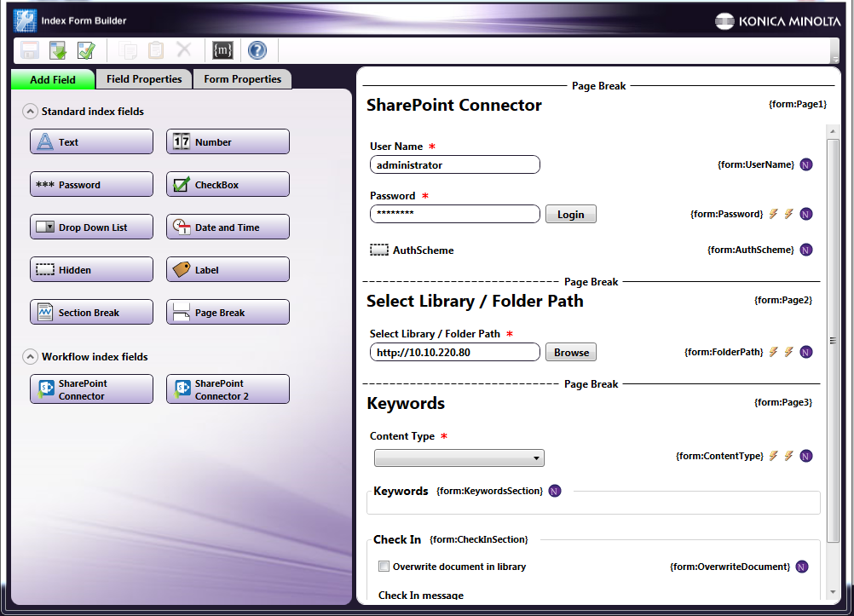Image resolution: width=854 pixels, height=616 pixels.
Task: Switch to the Field Properties tab
Action: 144,79
